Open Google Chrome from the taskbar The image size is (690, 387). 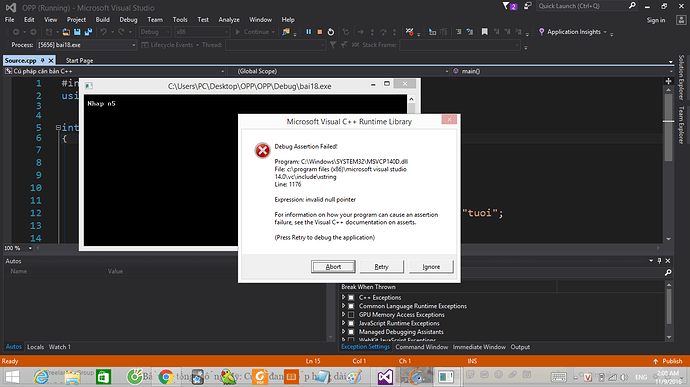point(166,377)
